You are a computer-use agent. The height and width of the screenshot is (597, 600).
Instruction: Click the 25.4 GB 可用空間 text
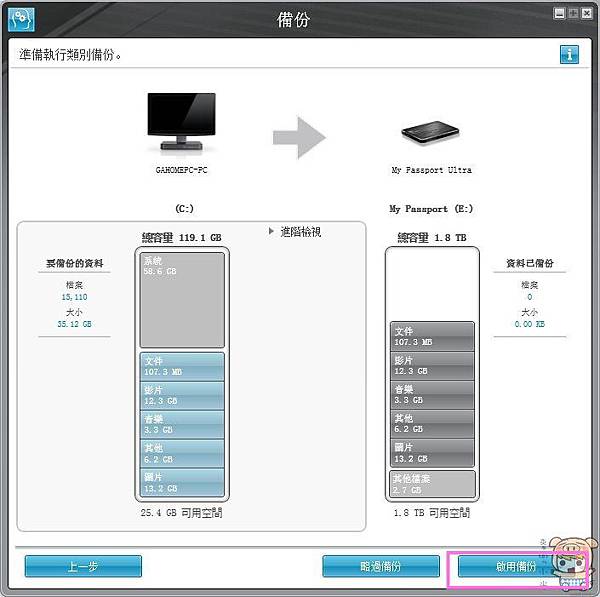tap(181, 513)
